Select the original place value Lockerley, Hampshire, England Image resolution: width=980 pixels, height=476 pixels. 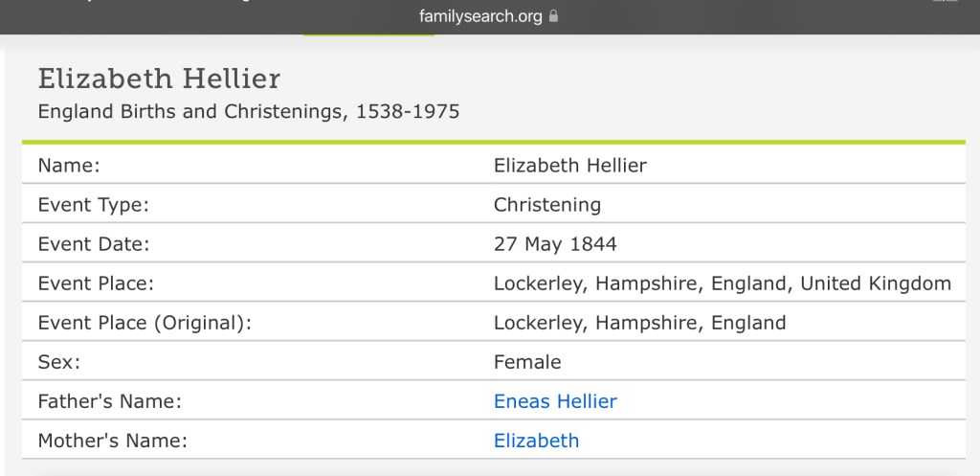(x=639, y=323)
